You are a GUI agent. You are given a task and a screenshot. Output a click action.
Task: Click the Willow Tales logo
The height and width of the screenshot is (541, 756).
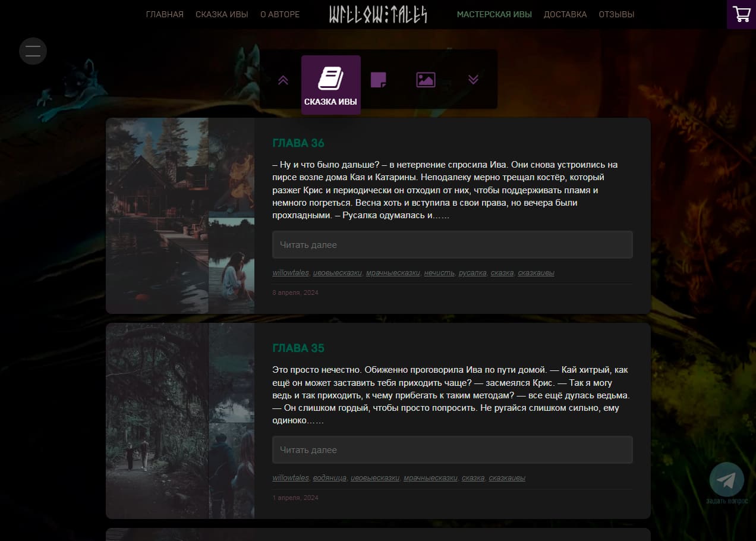click(x=378, y=14)
